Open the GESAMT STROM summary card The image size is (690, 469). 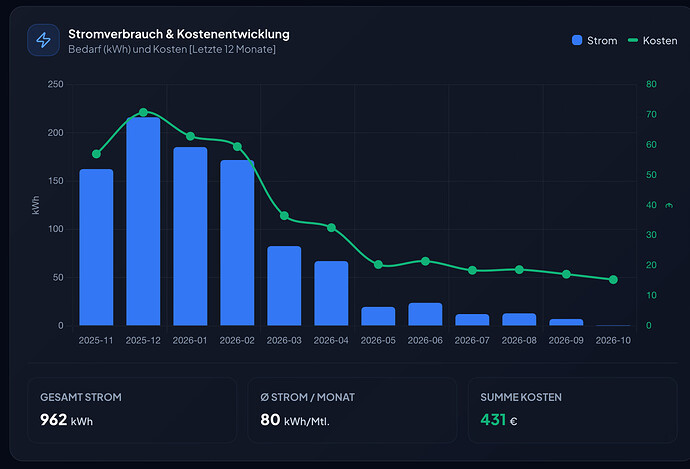click(x=132, y=410)
